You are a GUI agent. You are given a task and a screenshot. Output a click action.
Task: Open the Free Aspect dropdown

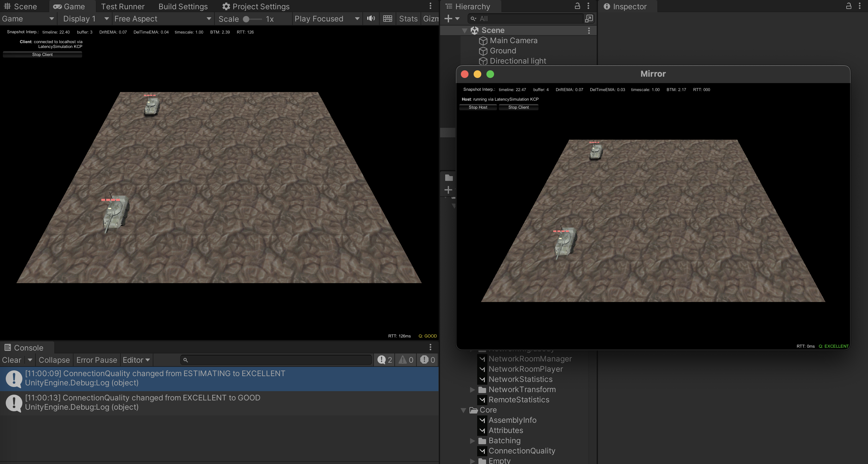162,19
